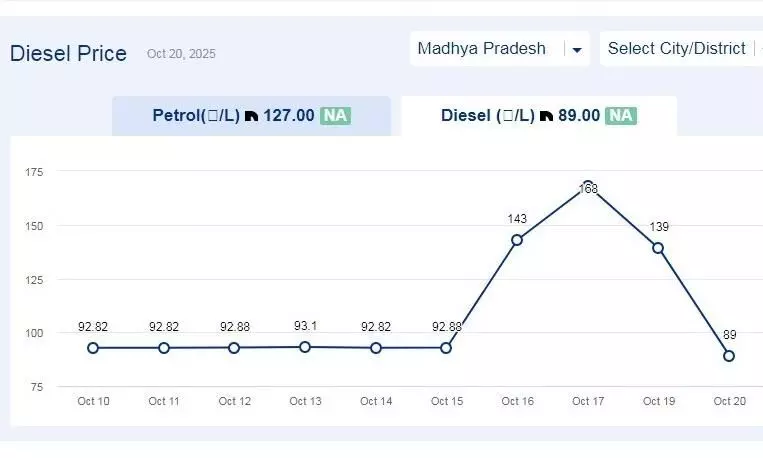This screenshot has width=763, height=458.
Task: Switch to the Petrol price tab
Action: (x=250, y=116)
